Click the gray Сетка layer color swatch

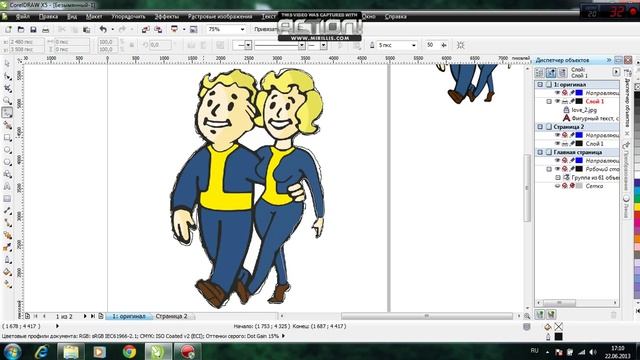(x=579, y=186)
